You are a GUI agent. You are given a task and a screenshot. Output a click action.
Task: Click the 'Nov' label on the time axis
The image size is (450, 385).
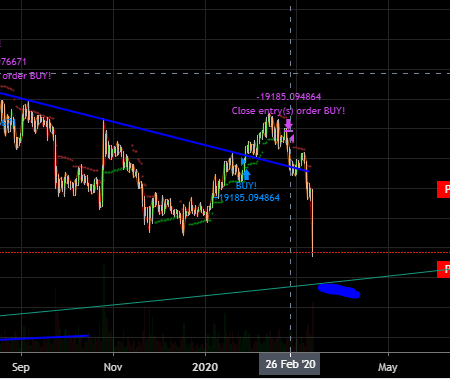coord(113,367)
